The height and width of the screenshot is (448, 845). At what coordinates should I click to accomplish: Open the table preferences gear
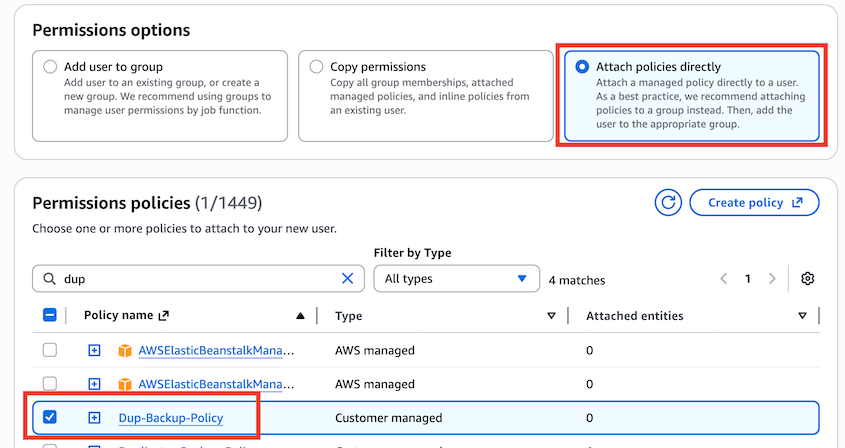(x=807, y=279)
